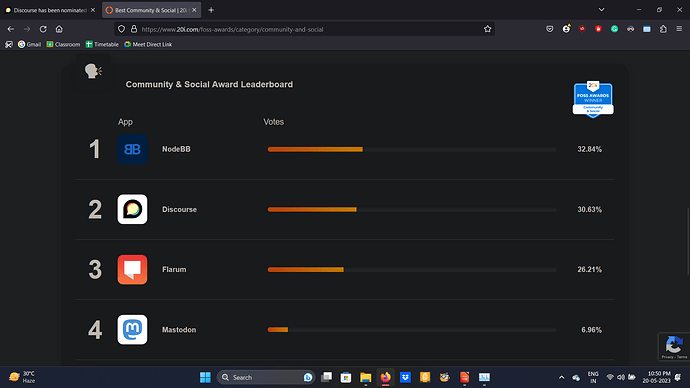Open the clock showing 10:50 PM
Viewport: 690px width, 388px height.
click(656, 377)
